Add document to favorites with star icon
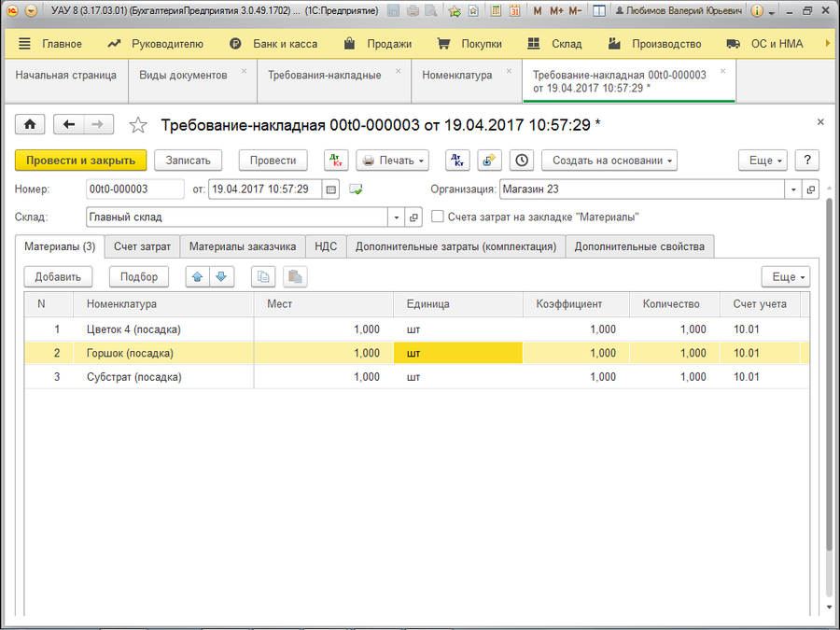The image size is (840, 630). coord(138,125)
